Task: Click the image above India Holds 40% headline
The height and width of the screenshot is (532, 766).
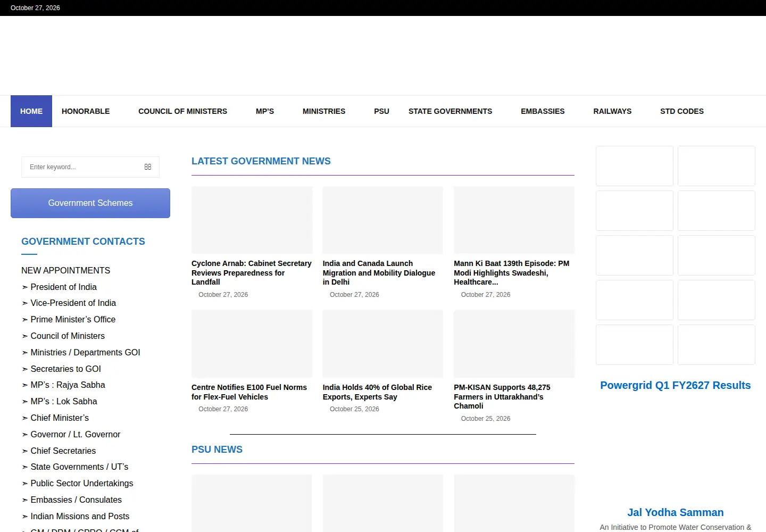Action: coord(383,344)
